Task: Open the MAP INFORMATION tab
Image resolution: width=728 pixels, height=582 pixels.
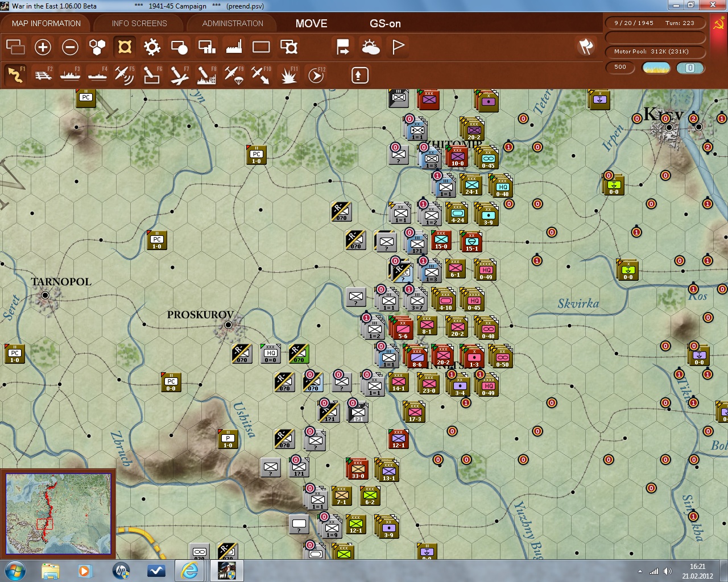Action: 46,23
